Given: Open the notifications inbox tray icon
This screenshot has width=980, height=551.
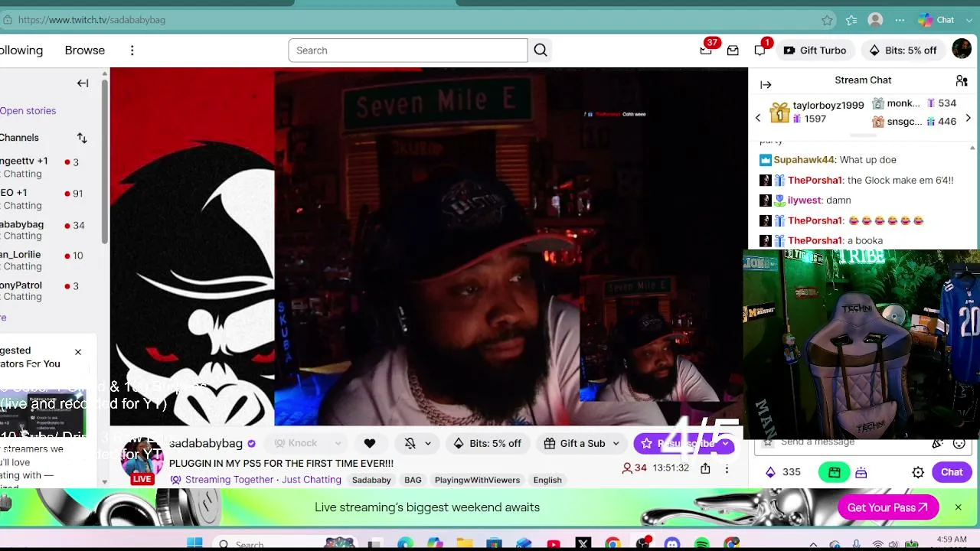Looking at the screenshot, I should pyautogui.click(x=733, y=51).
